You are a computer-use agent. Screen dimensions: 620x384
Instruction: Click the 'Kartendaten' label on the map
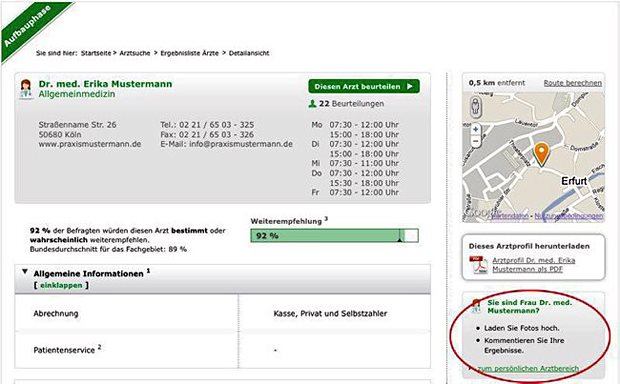point(509,216)
